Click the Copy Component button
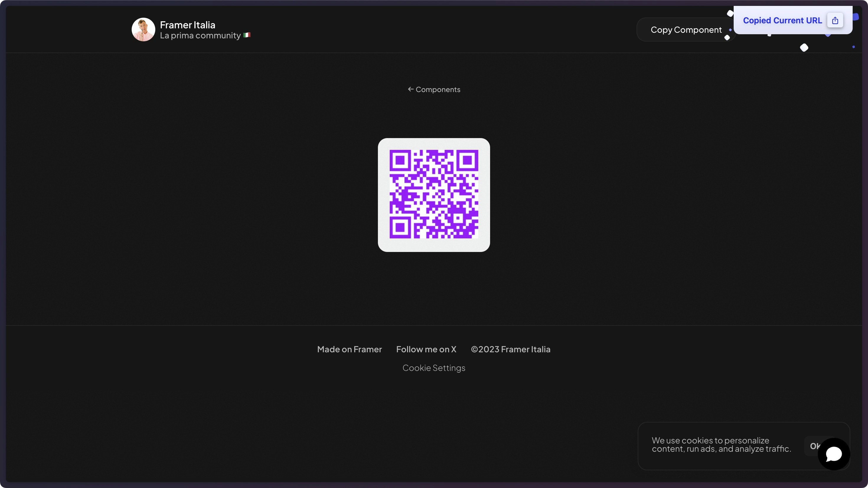Image resolution: width=868 pixels, height=488 pixels. click(686, 30)
